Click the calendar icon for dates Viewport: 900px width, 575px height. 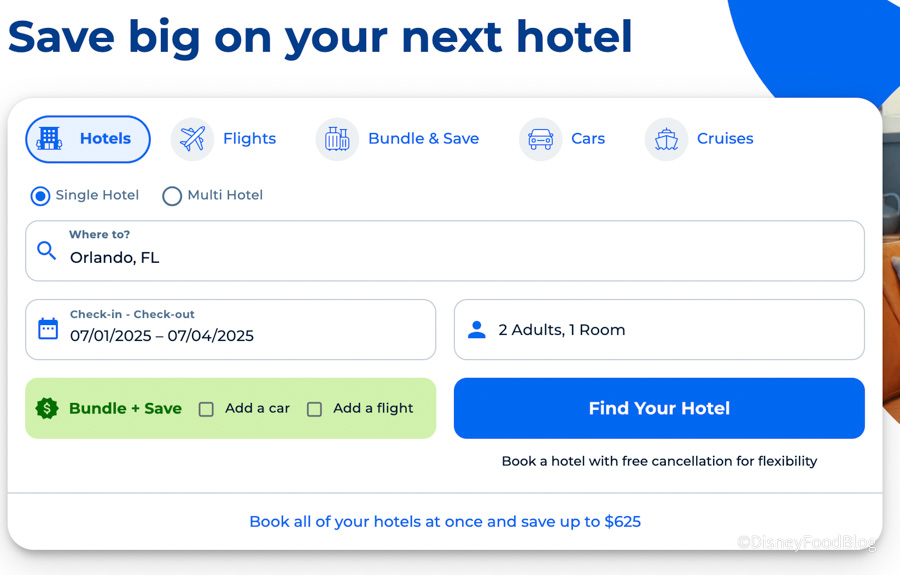click(48, 329)
